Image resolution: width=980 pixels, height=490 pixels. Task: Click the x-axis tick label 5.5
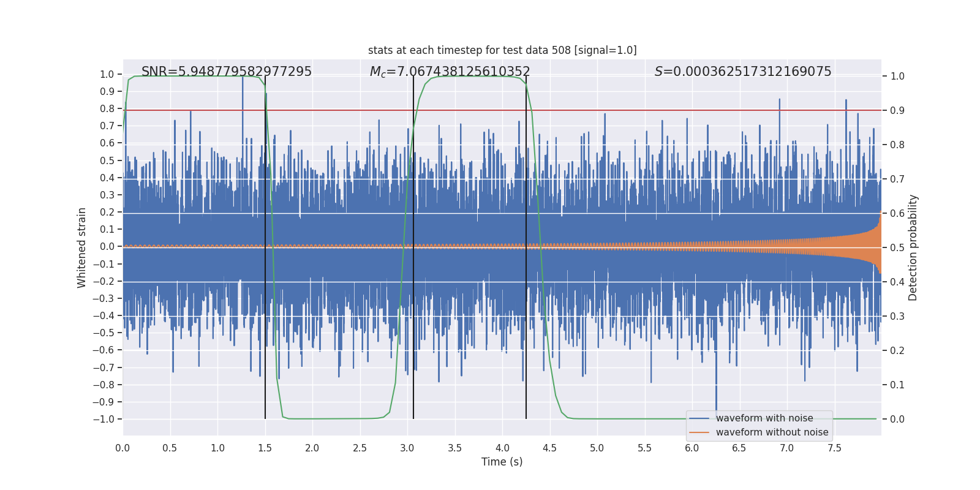click(x=644, y=448)
